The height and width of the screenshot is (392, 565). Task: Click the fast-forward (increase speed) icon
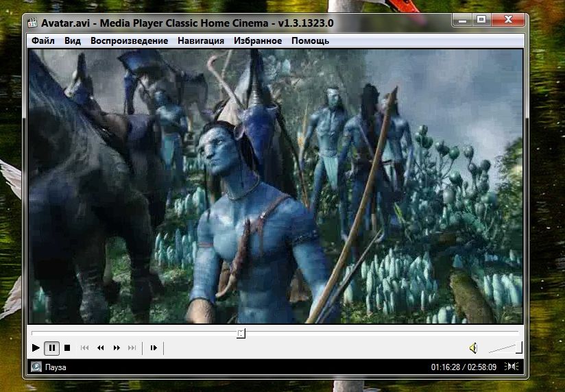(117, 348)
